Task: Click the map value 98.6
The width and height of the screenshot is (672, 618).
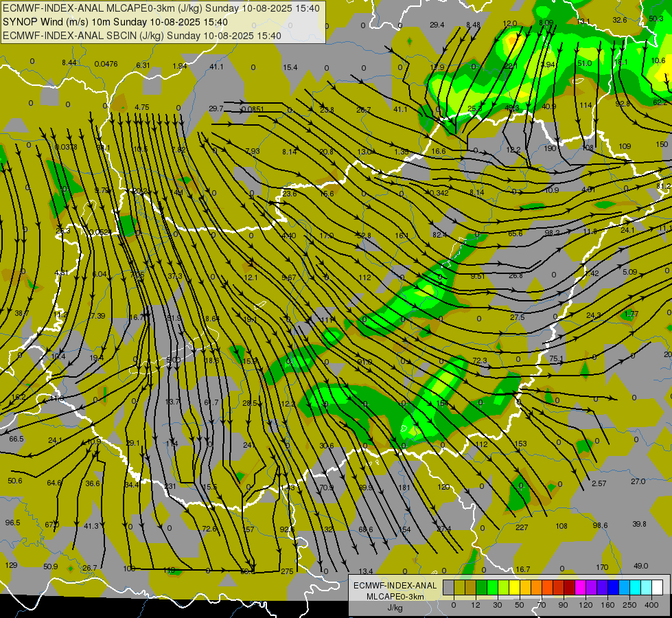Action: (600, 525)
